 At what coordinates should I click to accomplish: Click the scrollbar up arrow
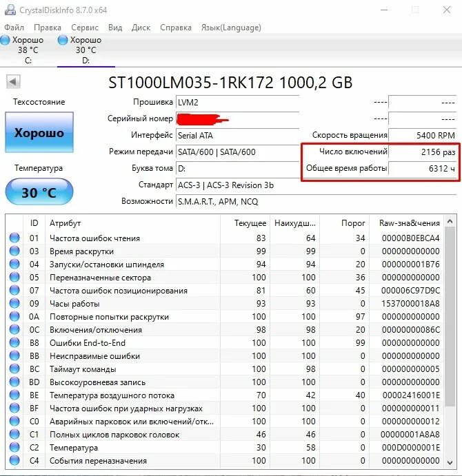coord(450,222)
